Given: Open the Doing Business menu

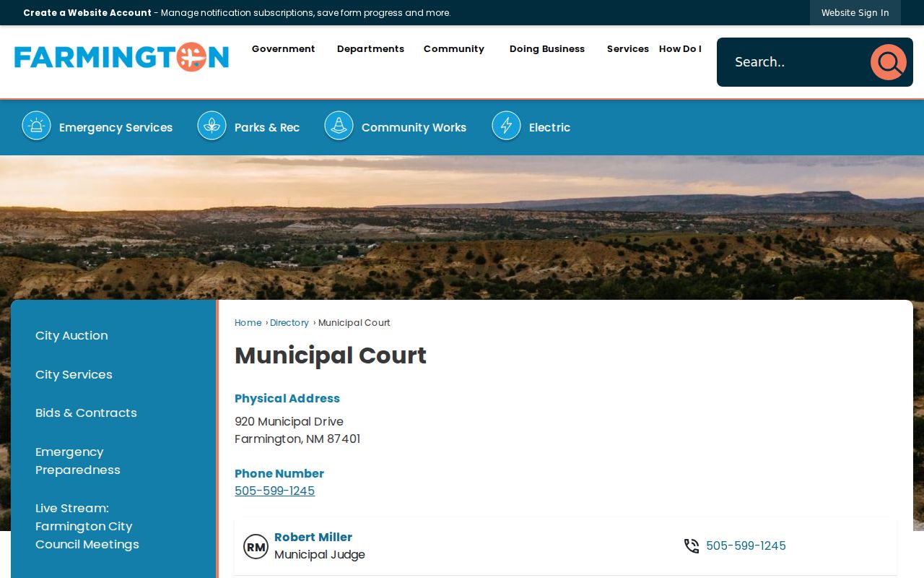Looking at the screenshot, I should (547, 49).
